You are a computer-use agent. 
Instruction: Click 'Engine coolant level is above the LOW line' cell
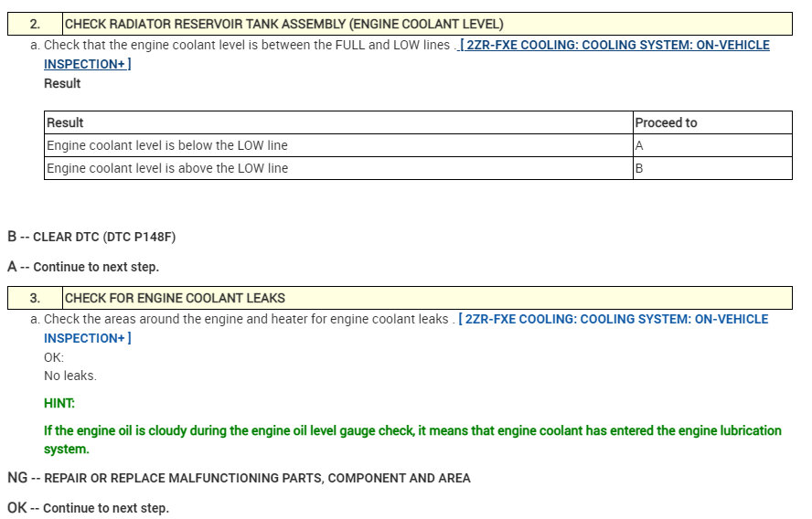coord(338,168)
